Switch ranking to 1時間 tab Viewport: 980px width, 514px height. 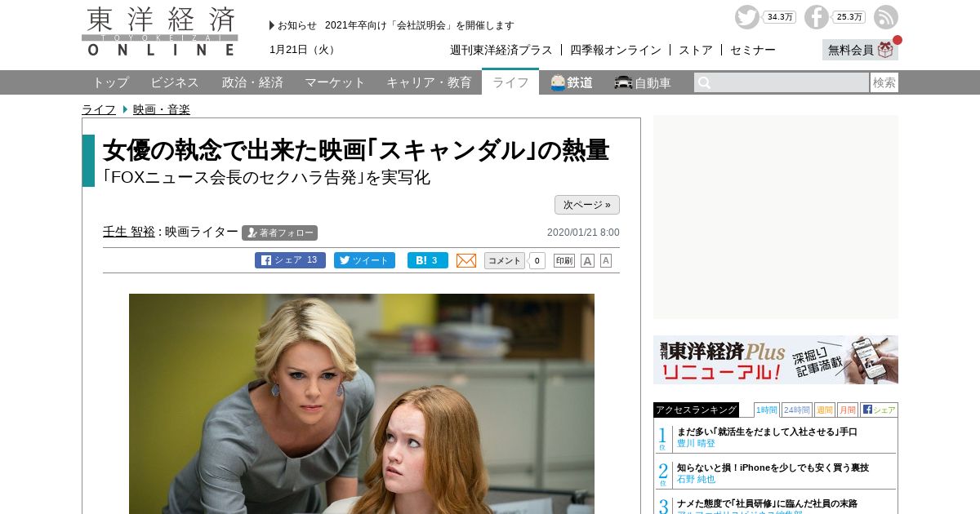[767, 410]
